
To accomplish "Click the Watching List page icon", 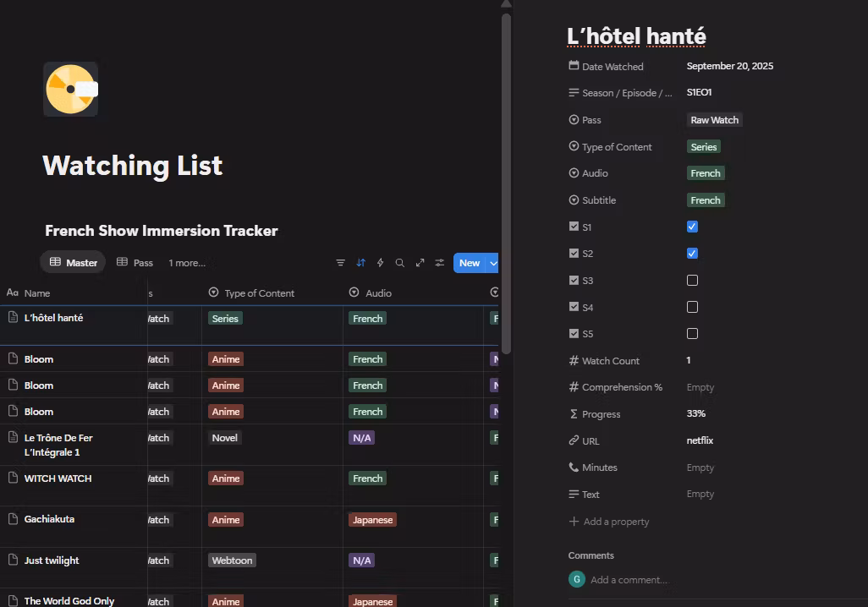I will 71,89.
